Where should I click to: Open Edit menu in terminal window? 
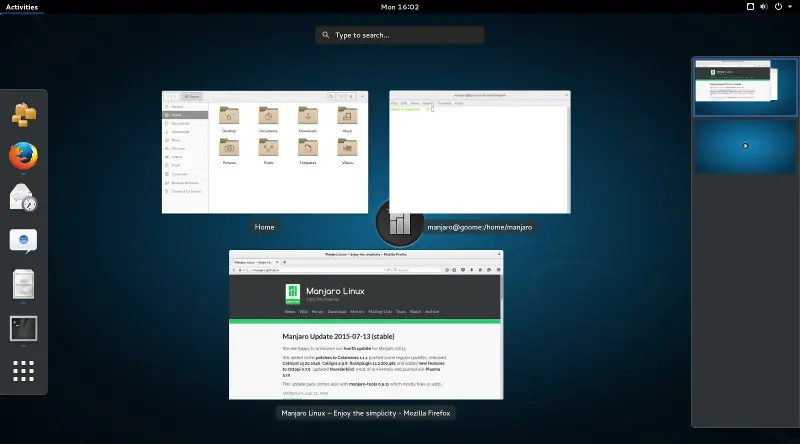(404, 103)
